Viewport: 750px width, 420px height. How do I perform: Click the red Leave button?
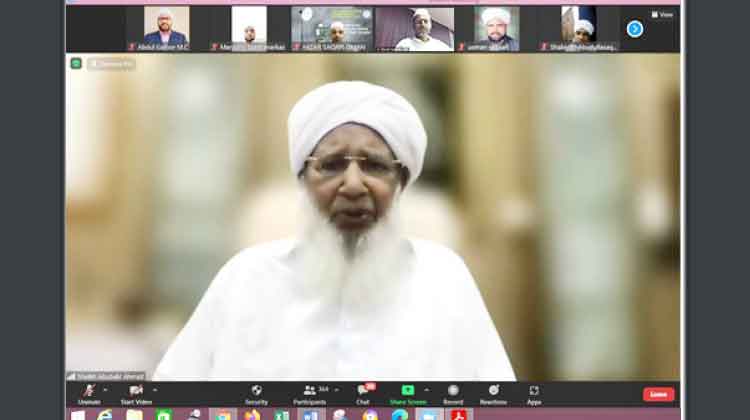[658, 394]
